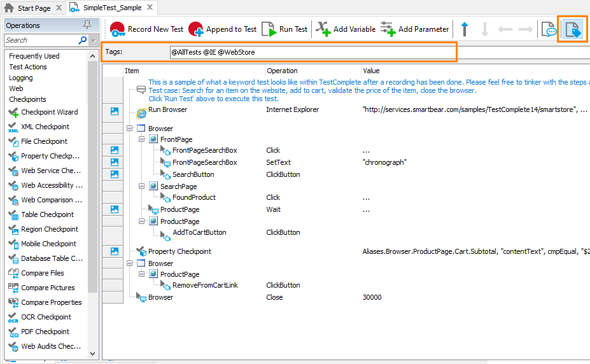
Task: Select PDF Checkpoint operation
Action: click(x=39, y=332)
